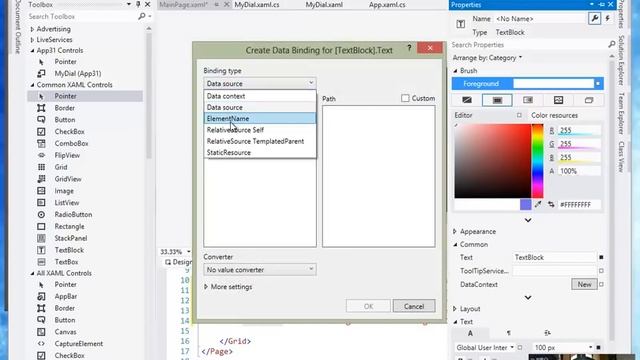Select MyDial (App31) control in Toolbox
Screen dimensions: 640x360
[78, 73]
